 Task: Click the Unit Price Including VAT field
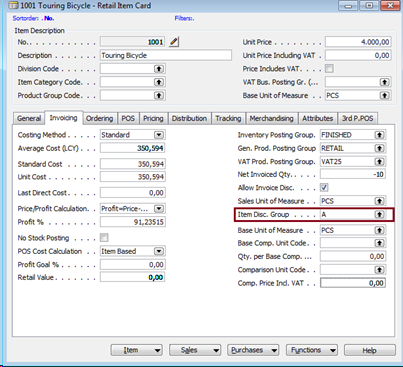pos(358,55)
